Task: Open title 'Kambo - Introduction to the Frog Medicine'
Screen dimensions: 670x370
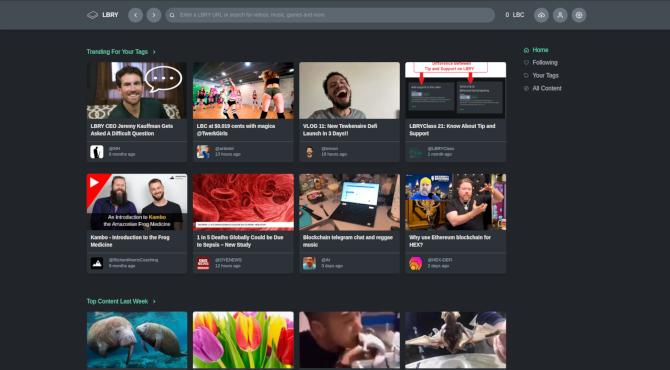Action: (x=130, y=241)
